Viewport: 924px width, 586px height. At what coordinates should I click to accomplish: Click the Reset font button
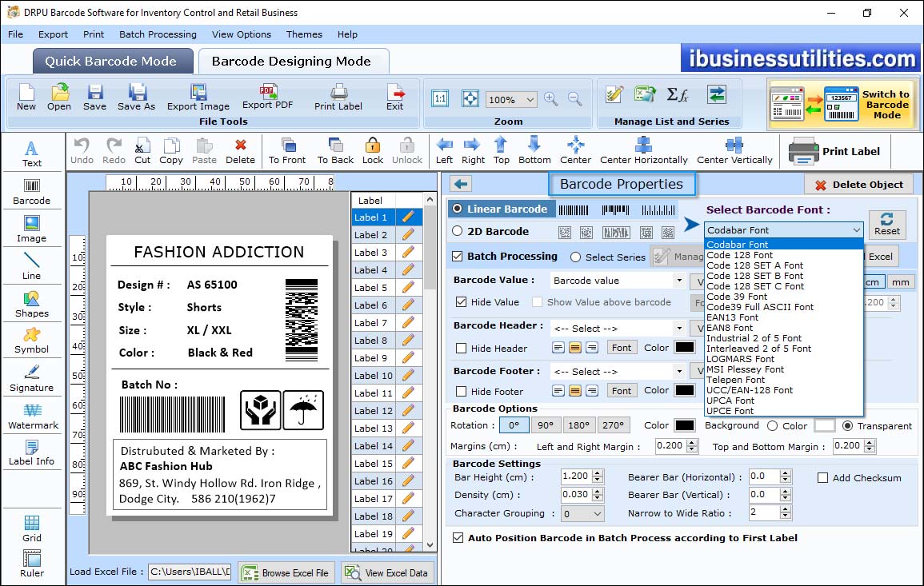pyautogui.click(x=887, y=224)
